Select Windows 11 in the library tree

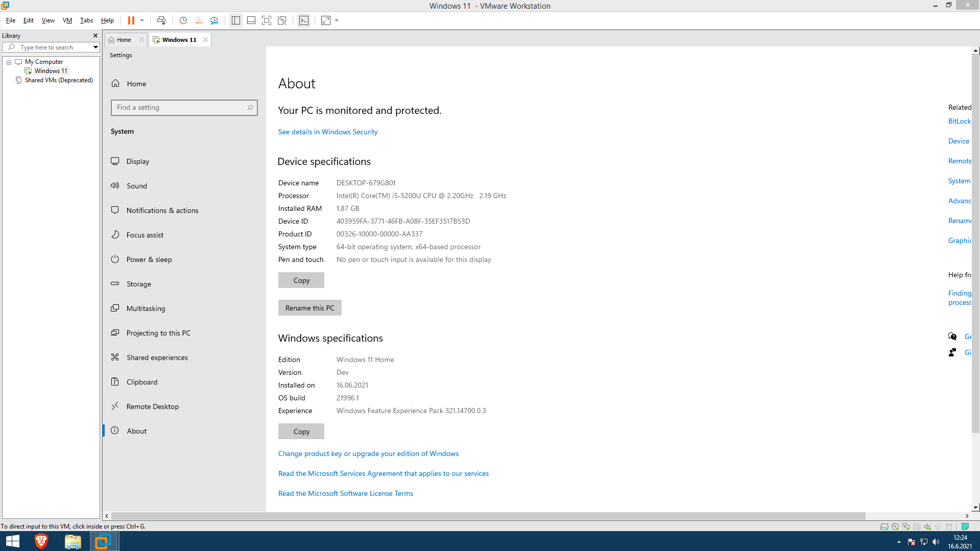51,71
